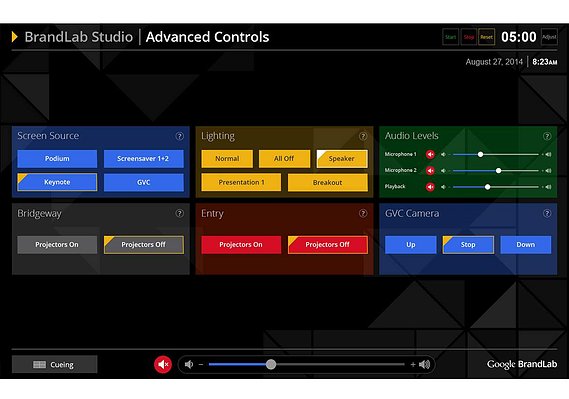The height and width of the screenshot is (399, 569).
Task: Select Keynote as screen source
Action: [x=57, y=182]
